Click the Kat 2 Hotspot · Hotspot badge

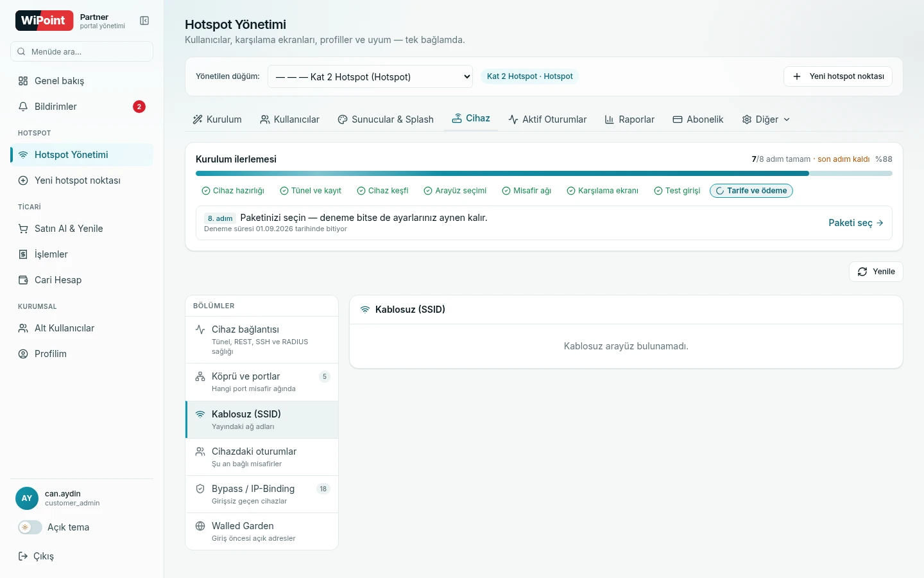[530, 76]
